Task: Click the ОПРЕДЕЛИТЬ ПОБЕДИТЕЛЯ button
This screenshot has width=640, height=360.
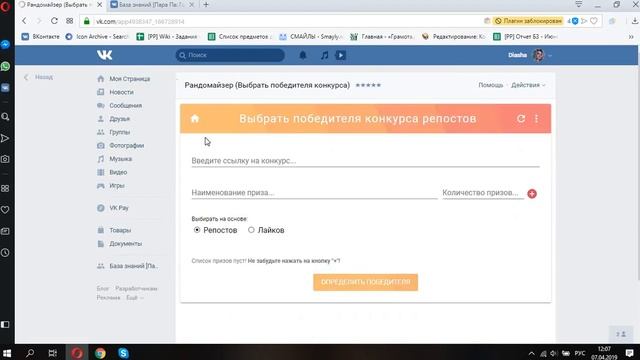Action: click(365, 282)
